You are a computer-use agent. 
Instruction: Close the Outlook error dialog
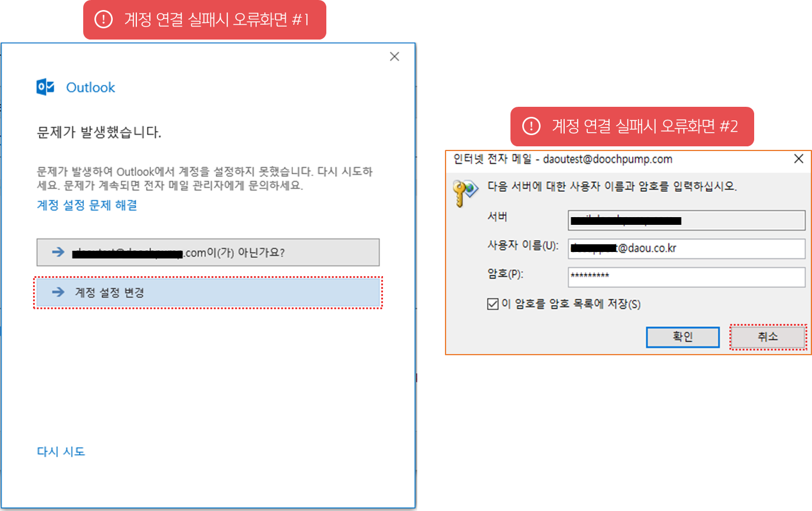[395, 57]
